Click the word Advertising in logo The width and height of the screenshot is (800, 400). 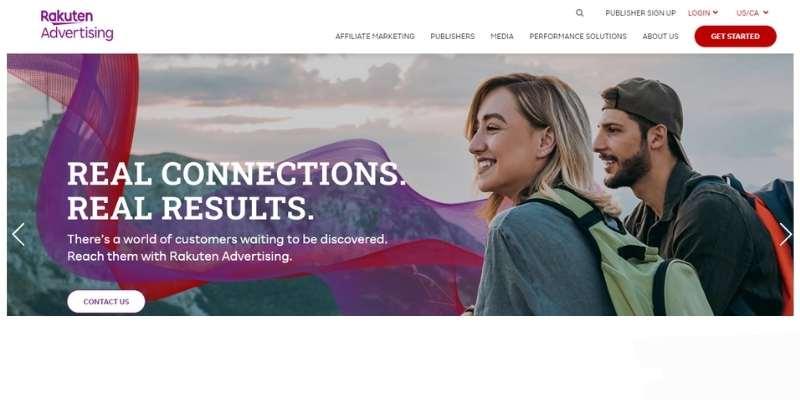pos(77,34)
